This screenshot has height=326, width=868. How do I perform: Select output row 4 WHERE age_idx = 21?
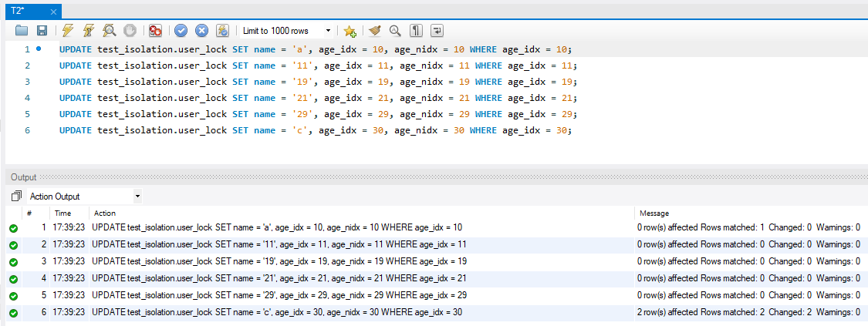(x=426, y=278)
